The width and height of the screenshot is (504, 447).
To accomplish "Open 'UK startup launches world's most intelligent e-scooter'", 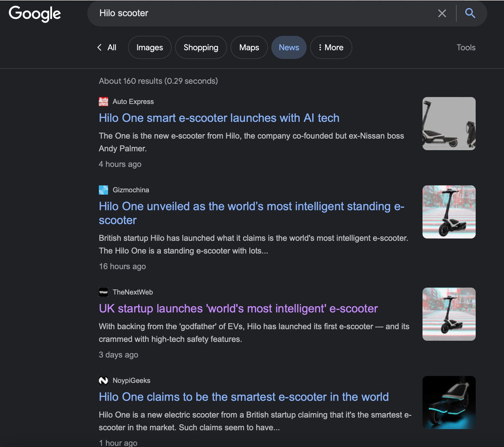I will (x=238, y=308).
